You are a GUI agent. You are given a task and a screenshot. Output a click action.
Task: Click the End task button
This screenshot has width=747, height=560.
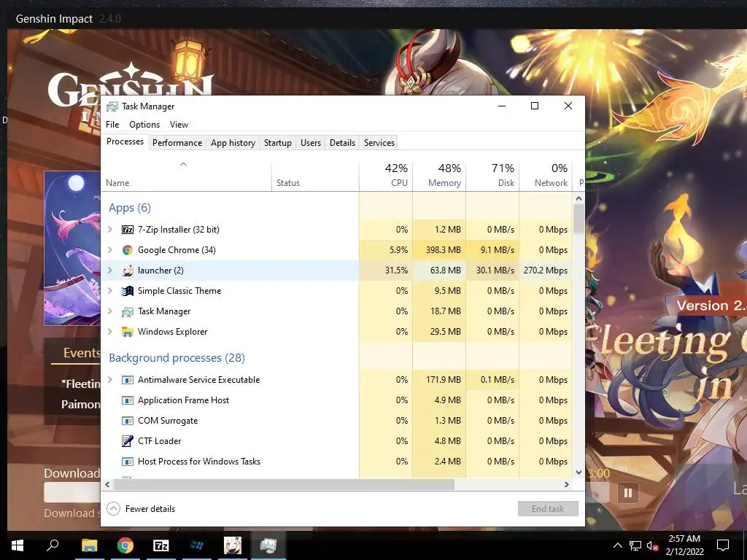548,509
